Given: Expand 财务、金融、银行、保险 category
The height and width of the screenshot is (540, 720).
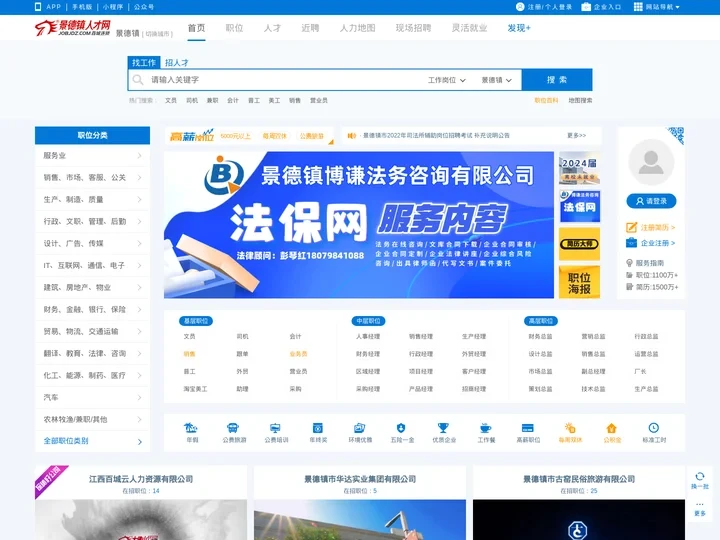Looking at the screenshot, I should point(92,309).
